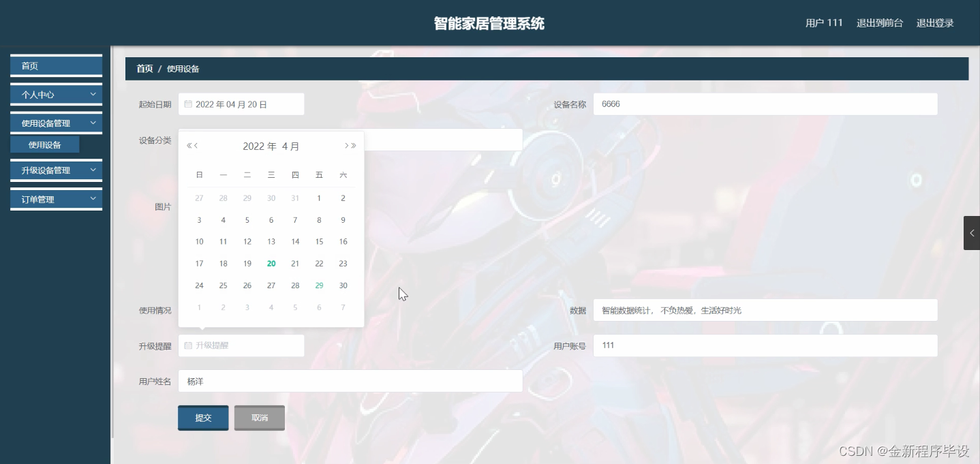Click previous month arrow in the date picker
The image size is (980, 464).
(197, 145)
